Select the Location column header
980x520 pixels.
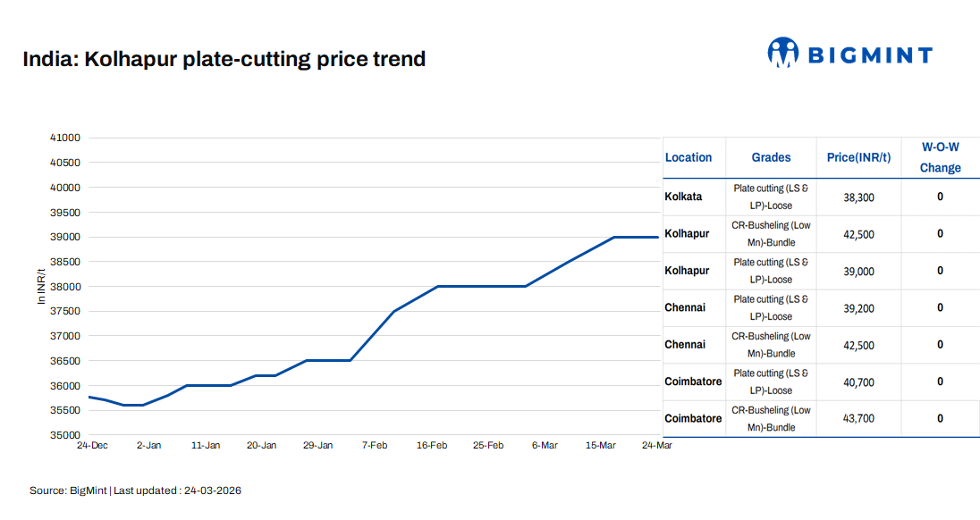point(689,157)
